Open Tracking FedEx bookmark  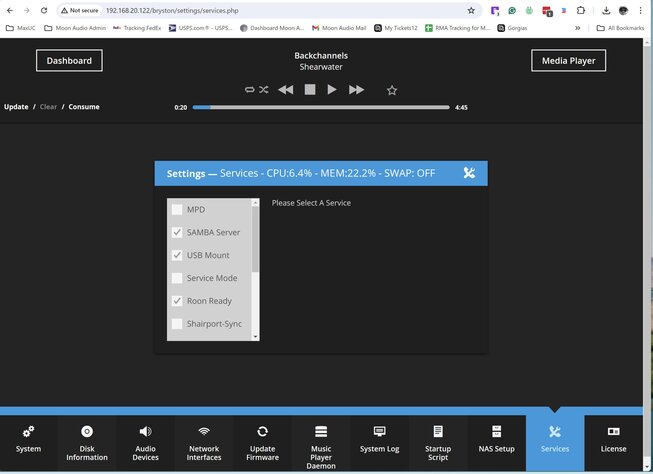pyautogui.click(x=137, y=28)
